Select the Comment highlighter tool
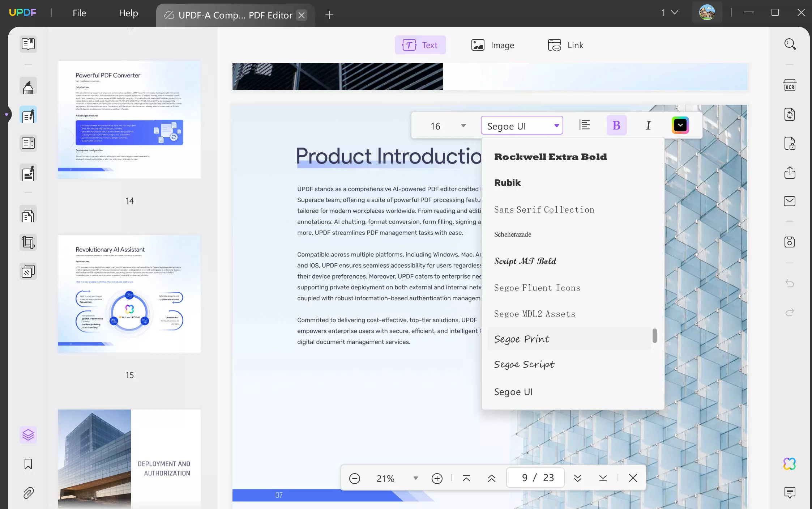The width and height of the screenshot is (812, 509). click(x=28, y=87)
